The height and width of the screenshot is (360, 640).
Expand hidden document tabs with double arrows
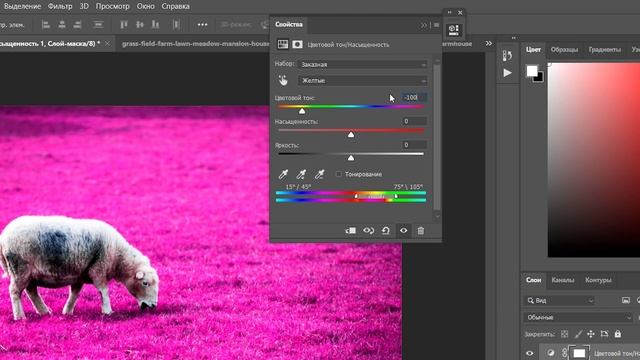point(489,43)
